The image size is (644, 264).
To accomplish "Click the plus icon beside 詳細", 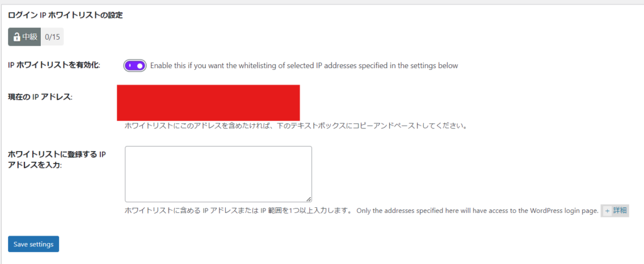I will click(607, 211).
